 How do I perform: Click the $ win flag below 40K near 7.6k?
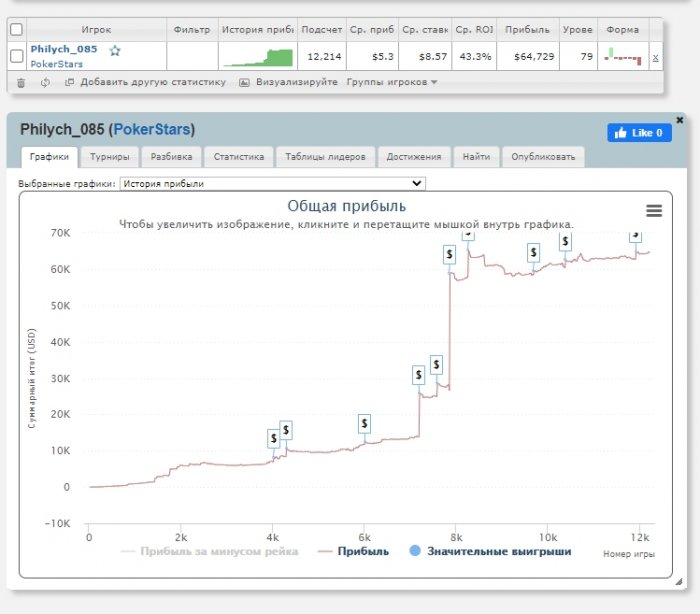tap(436, 365)
